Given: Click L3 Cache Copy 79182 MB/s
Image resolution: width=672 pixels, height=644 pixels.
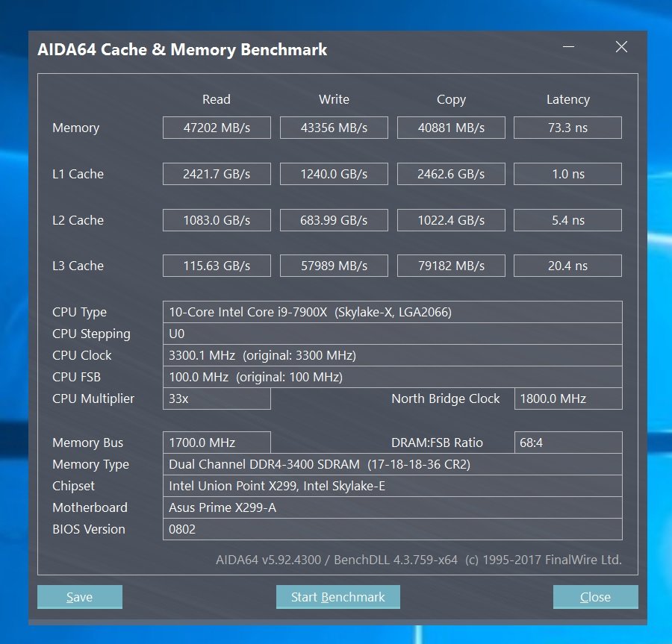Looking at the screenshot, I should click(x=451, y=266).
